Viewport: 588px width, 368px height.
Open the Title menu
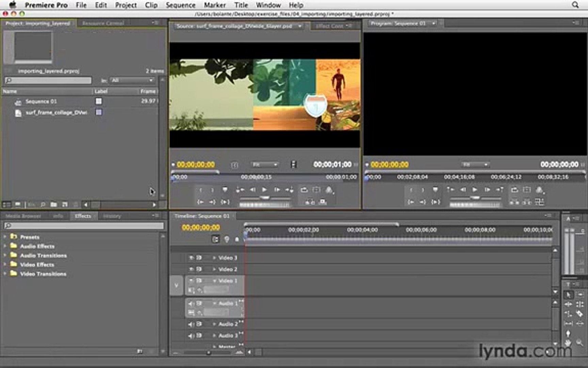(x=241, y=5)
